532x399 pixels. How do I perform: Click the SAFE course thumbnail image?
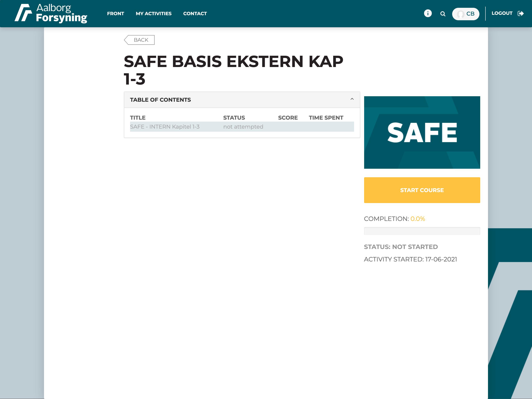click(x=422, y=132)
